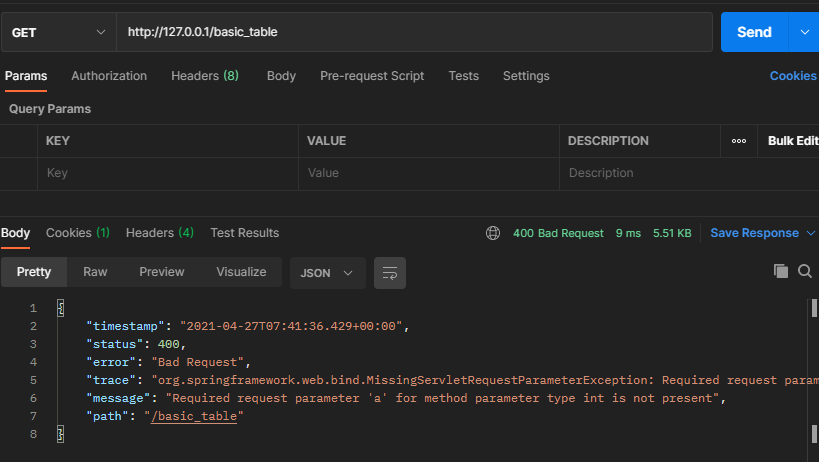The height and width of the screenshot is (462, 819).
Task: Open the Tests tab
Action: (x=464, y=76)
